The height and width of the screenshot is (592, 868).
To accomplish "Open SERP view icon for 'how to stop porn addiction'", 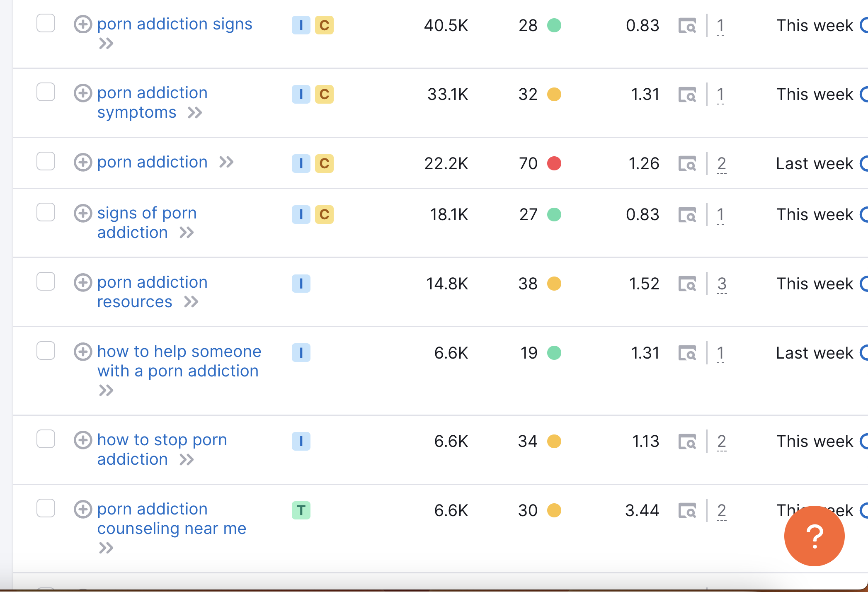I will (x=687, y=442).
